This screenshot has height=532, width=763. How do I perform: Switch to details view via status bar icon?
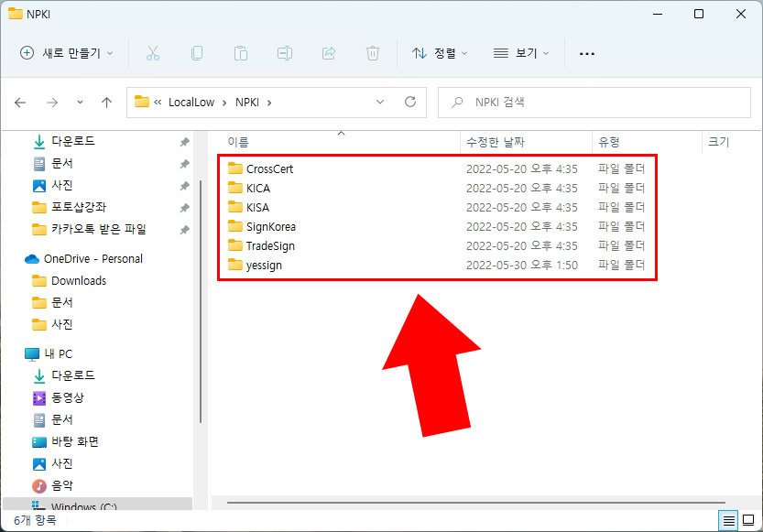[x=728, y=519]
